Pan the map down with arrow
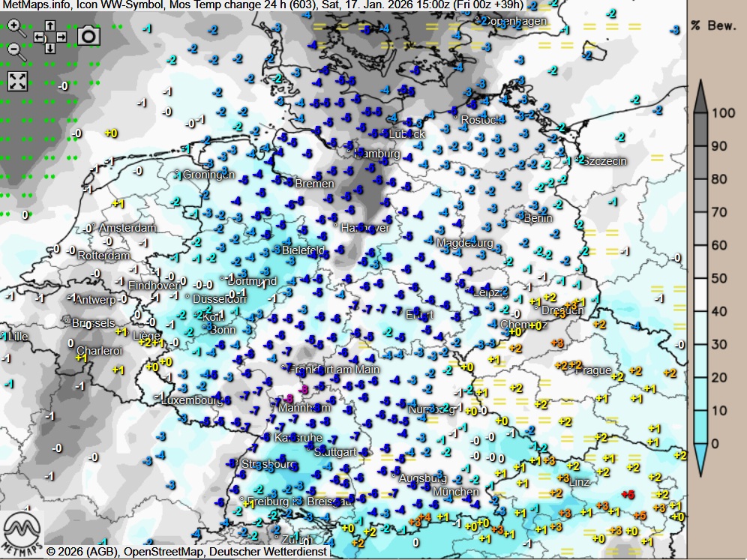This screenshot has height=560, width=747. (50, 48)
